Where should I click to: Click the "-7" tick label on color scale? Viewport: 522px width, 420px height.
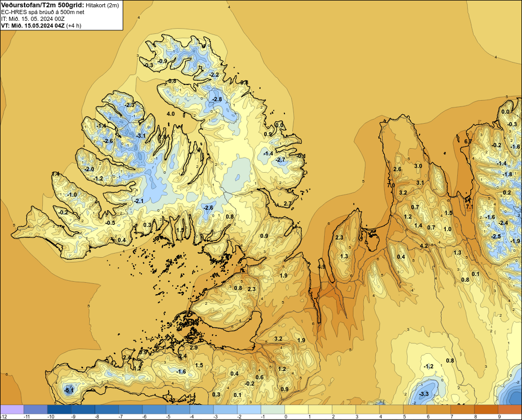click(x=121, y=417)
